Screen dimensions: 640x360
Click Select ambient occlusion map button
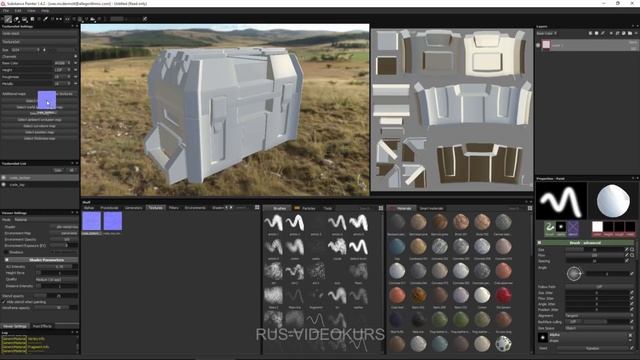[x=40, y=120]
